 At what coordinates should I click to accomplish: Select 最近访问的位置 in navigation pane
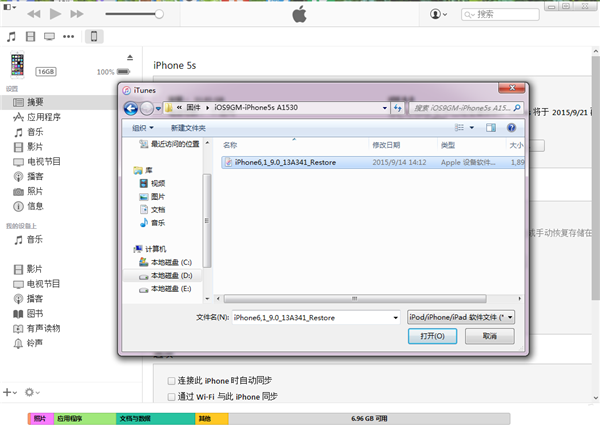(x=170, y=144)
